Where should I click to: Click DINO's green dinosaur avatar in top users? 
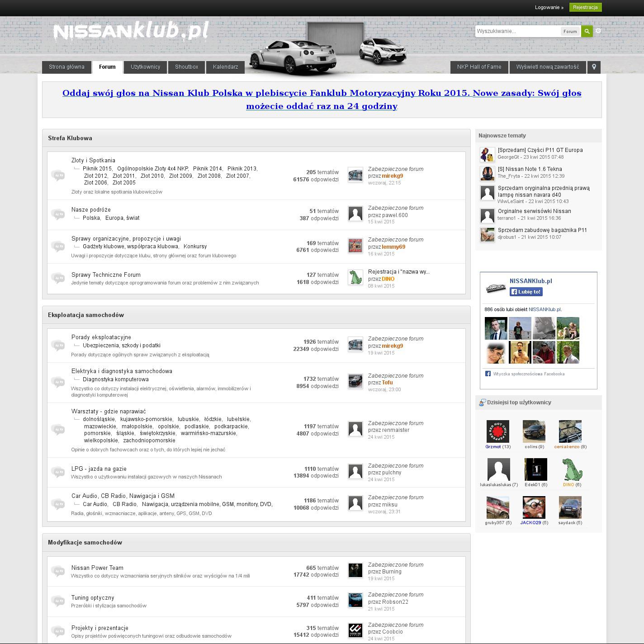[572, 469]
